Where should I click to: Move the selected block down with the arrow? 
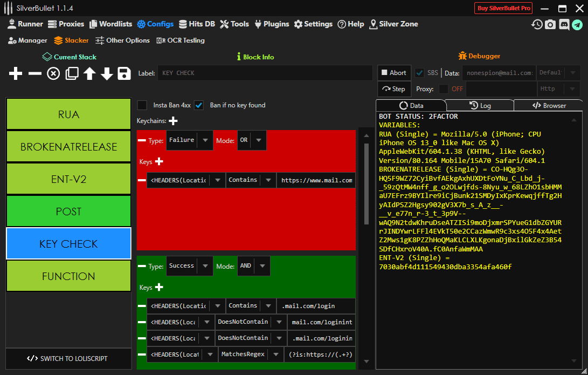point(107,74)
